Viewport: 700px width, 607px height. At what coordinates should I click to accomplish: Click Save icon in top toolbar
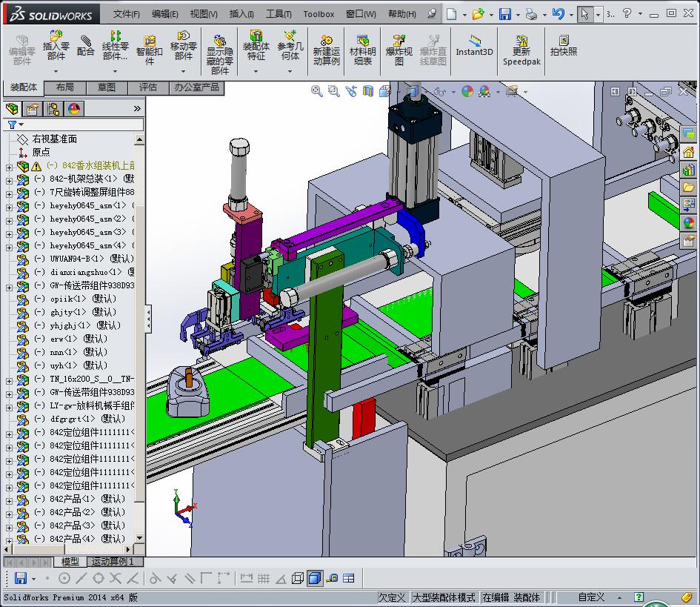coord(505,14)
